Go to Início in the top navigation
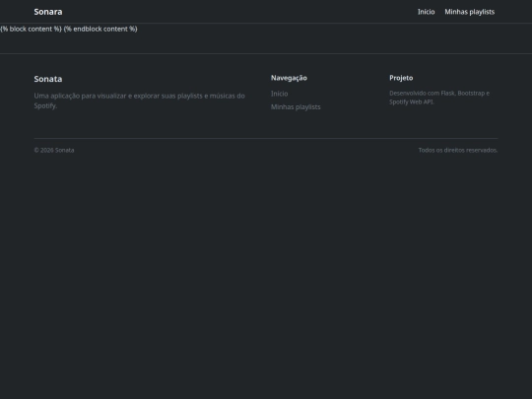532x399 pixels. (x=427, y=12)
